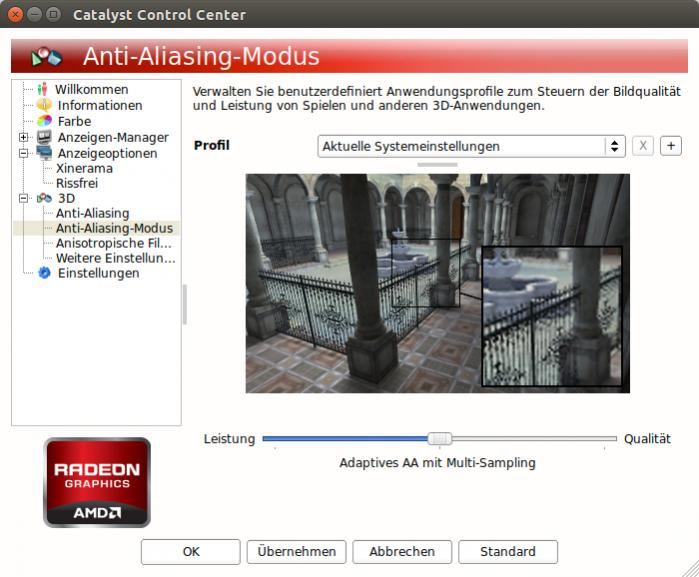Select Willkommen in the sidebar
The width and height of the screenshot is (699, 577).
click(91, 89)
